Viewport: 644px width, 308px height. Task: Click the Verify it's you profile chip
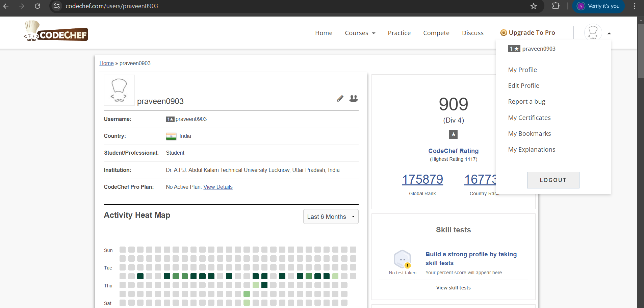598,6
